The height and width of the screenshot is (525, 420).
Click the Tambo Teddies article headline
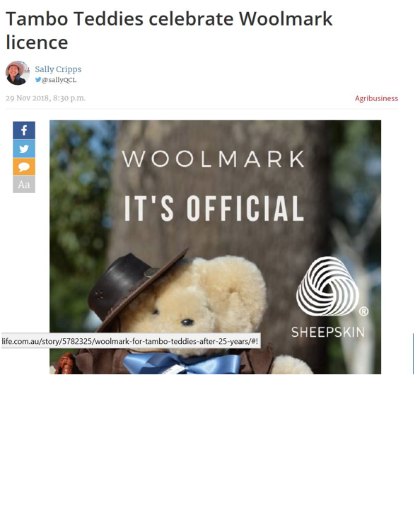point(169,30)
